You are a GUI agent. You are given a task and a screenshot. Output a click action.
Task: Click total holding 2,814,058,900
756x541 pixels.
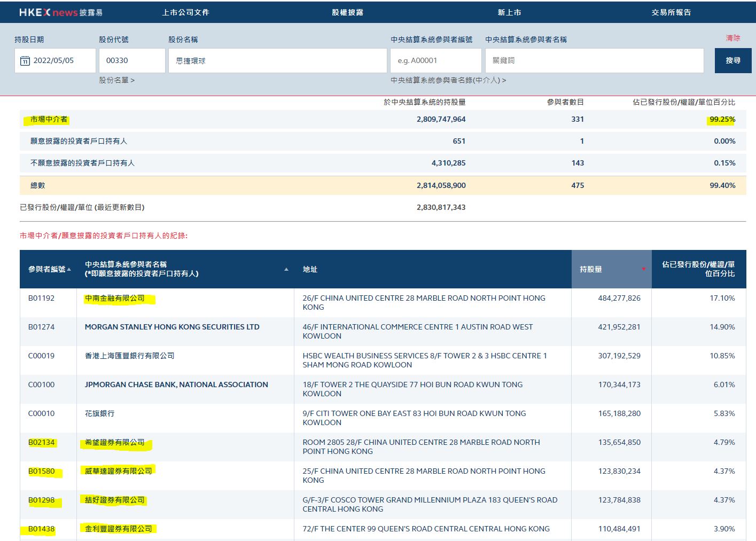click(441, 186)
